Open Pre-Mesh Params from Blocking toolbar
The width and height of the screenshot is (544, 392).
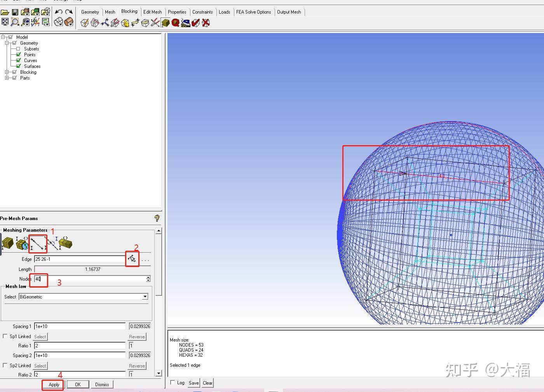click(x=166, y=23)
